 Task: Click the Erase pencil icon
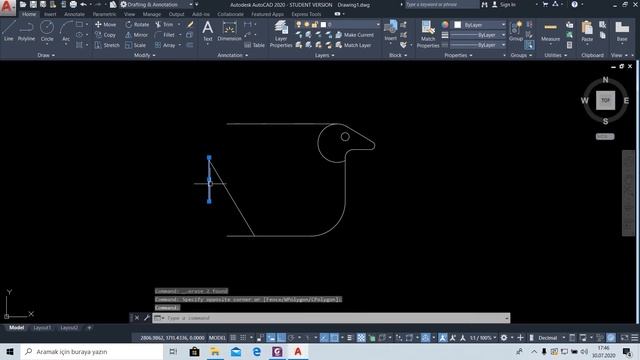(190, 24)
